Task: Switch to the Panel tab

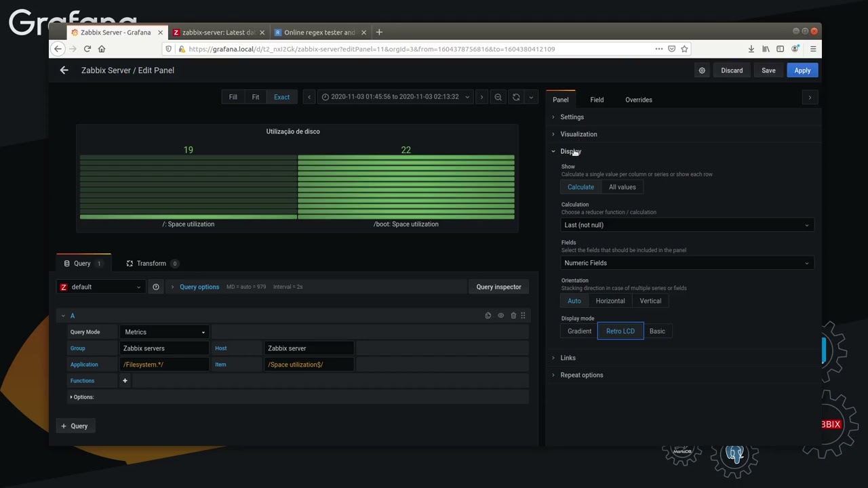Action: coord(560,100)
